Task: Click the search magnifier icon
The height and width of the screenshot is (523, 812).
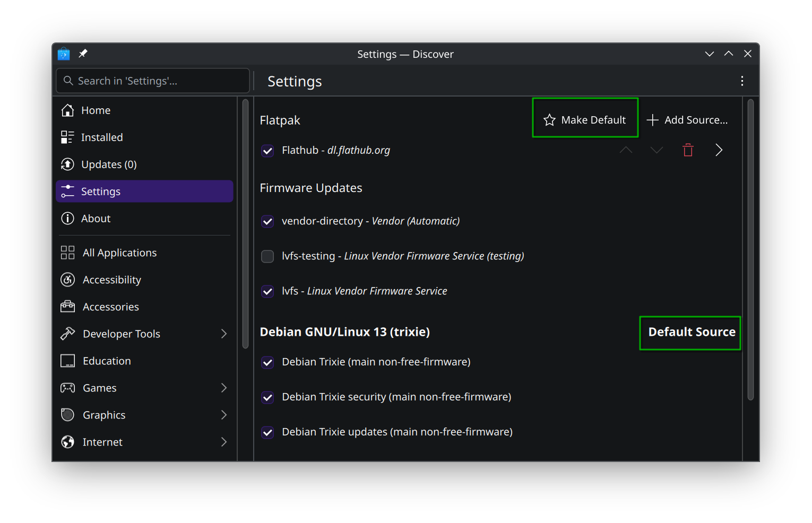Action: point(68,81)
